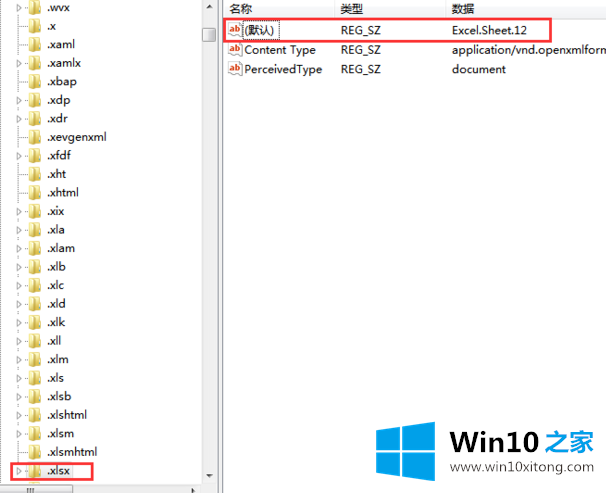Viewport: 606px width, 493px height.
Task: Click the 类型 column header
Action: coord(352,8)
